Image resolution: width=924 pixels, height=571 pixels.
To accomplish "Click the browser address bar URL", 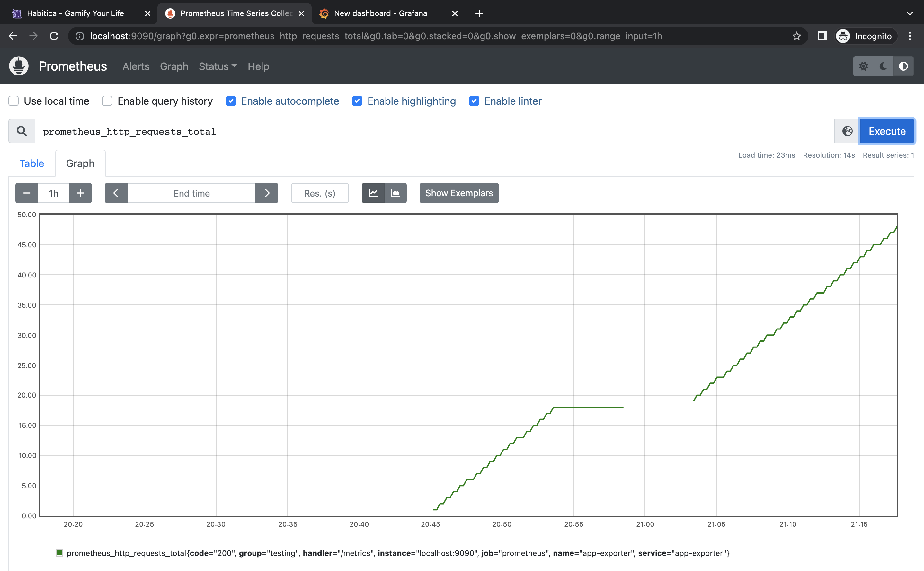I will click(x=376, y=36).
